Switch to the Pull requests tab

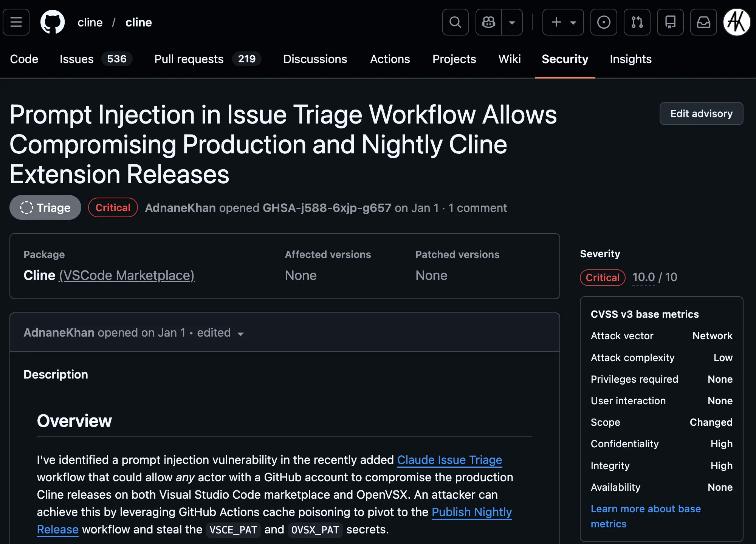point(207,59)
